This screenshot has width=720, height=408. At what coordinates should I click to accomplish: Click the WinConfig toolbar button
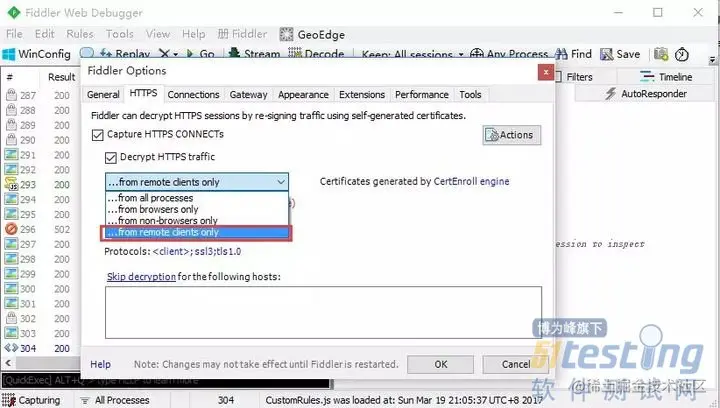point(37,54)
